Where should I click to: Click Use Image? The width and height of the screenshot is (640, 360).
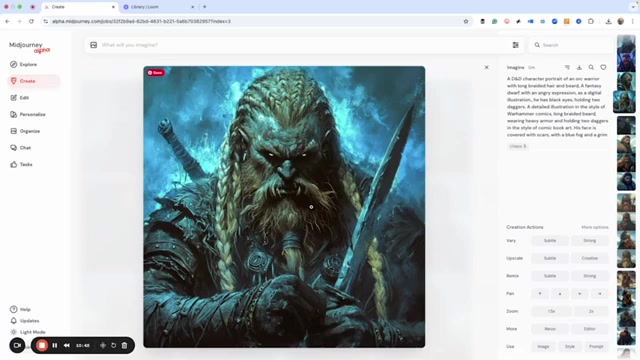543,347
